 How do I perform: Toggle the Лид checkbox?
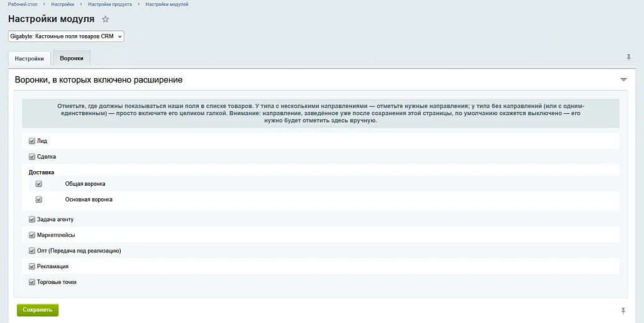[32, 141]
